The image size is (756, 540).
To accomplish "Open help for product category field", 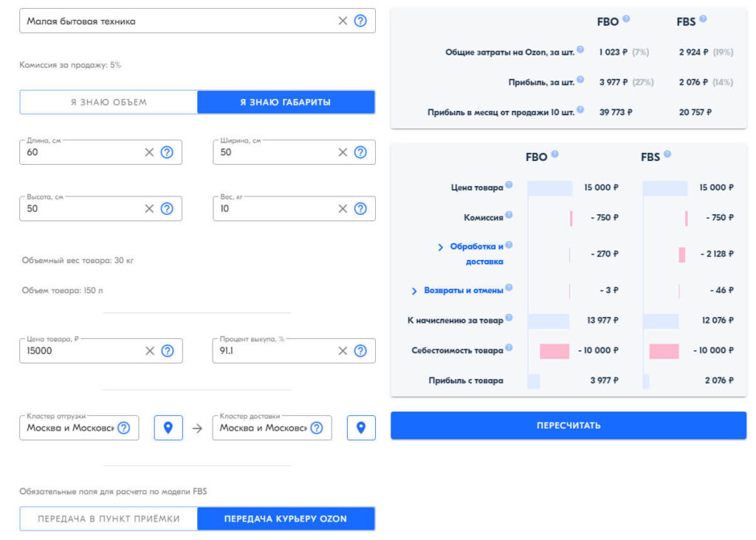I will pos(360,21).
